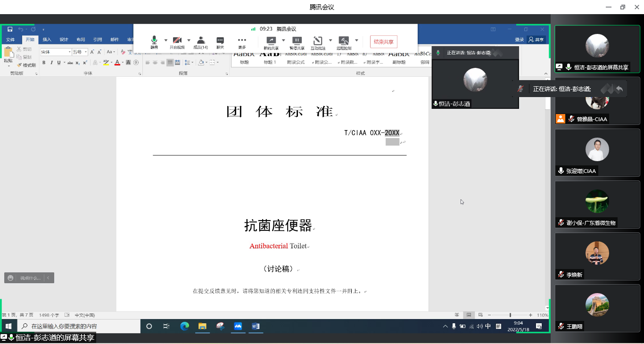Select the 开始 (Home) ribbon tab
Viewport: 644px width, 344px height.
tap(30, 40)
